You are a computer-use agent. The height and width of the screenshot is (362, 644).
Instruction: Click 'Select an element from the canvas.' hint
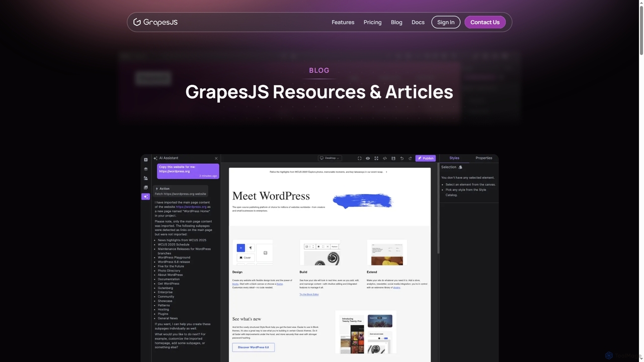click(470, 185)
